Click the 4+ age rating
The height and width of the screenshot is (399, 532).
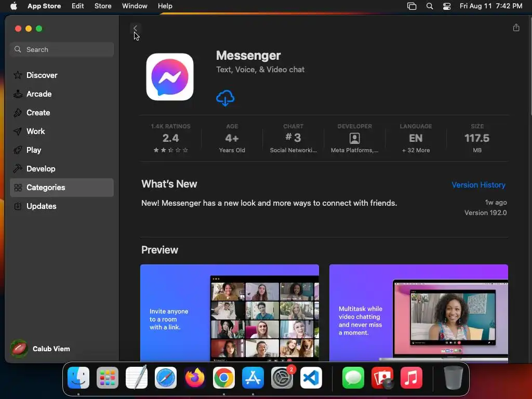pos(232,138)
